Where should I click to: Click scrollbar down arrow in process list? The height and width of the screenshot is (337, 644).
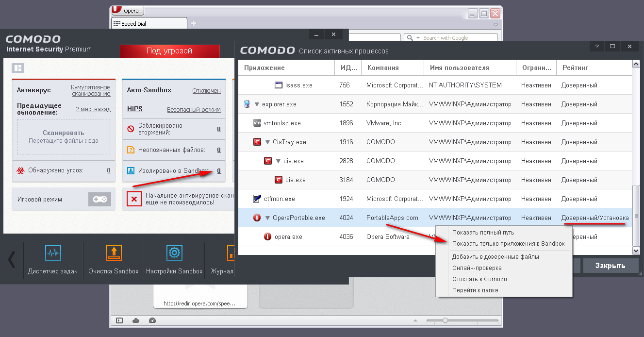point(636,251)
